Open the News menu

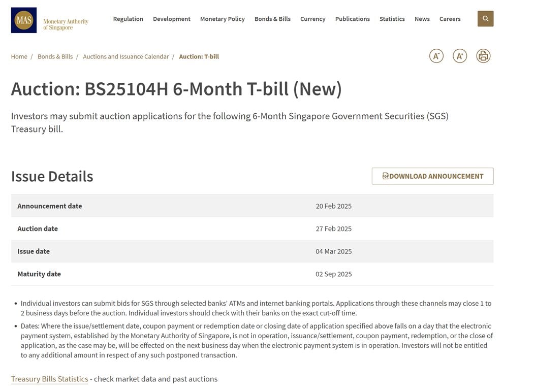tap(422, 19)
